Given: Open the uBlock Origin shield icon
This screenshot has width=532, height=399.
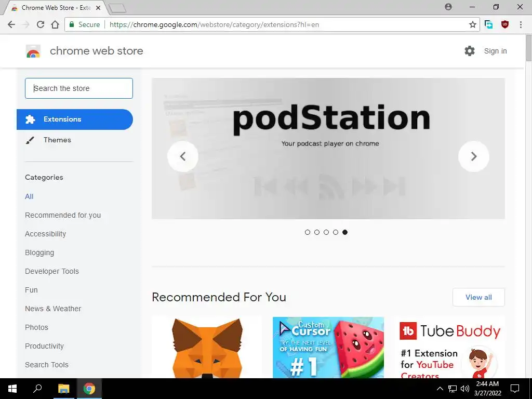Looking at the screenshot, I should click(x=505, y=24).
